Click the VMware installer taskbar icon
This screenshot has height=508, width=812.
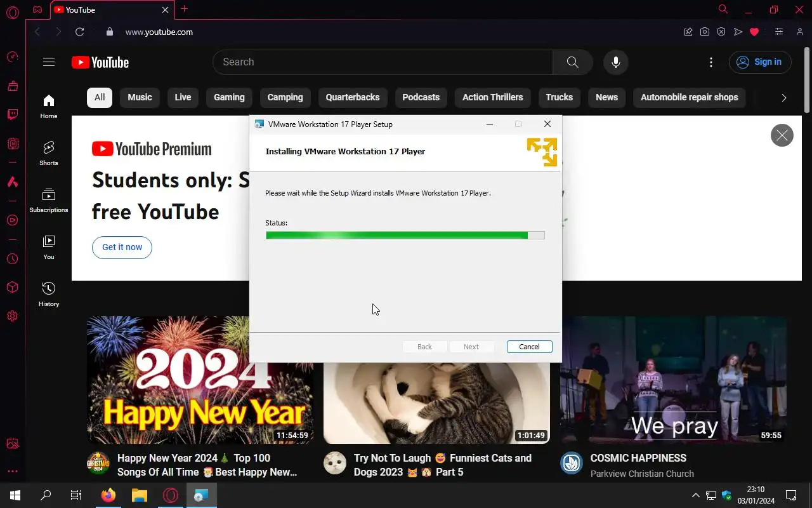point(202,495)
